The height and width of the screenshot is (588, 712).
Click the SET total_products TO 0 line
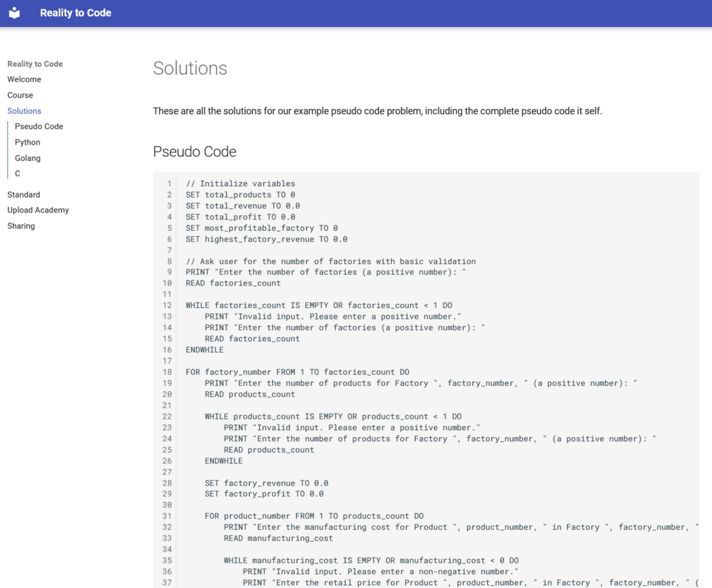coord(240,195)
